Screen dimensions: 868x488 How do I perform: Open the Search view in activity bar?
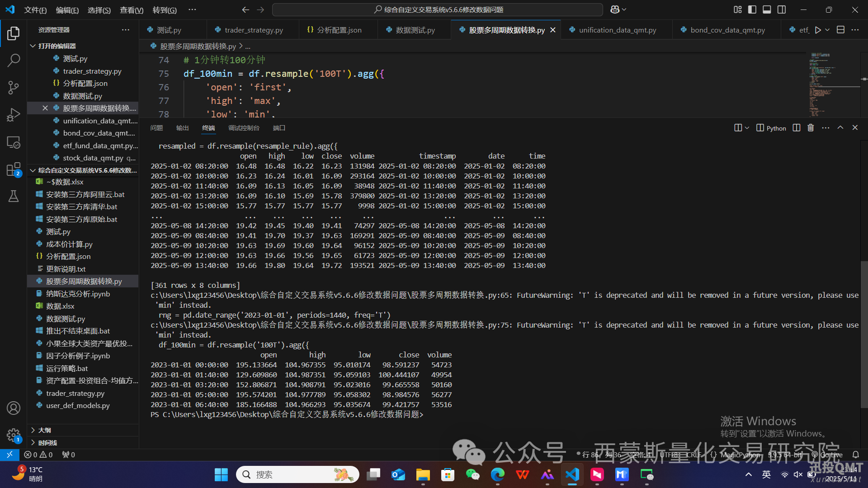point(14,60)
